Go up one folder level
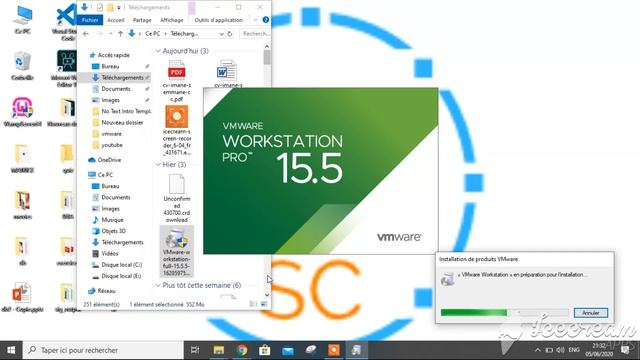The height and width of the screenshot is (360, 640). tap(120, 34)
